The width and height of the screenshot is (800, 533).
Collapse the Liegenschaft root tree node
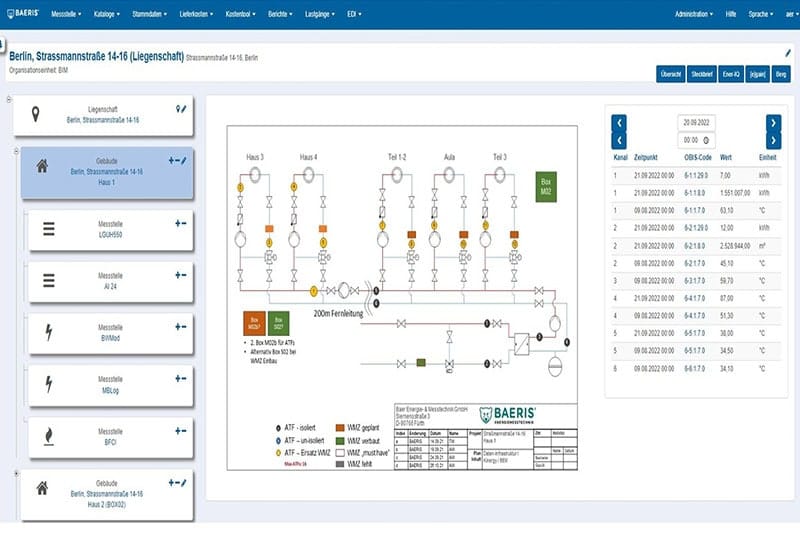9,99
